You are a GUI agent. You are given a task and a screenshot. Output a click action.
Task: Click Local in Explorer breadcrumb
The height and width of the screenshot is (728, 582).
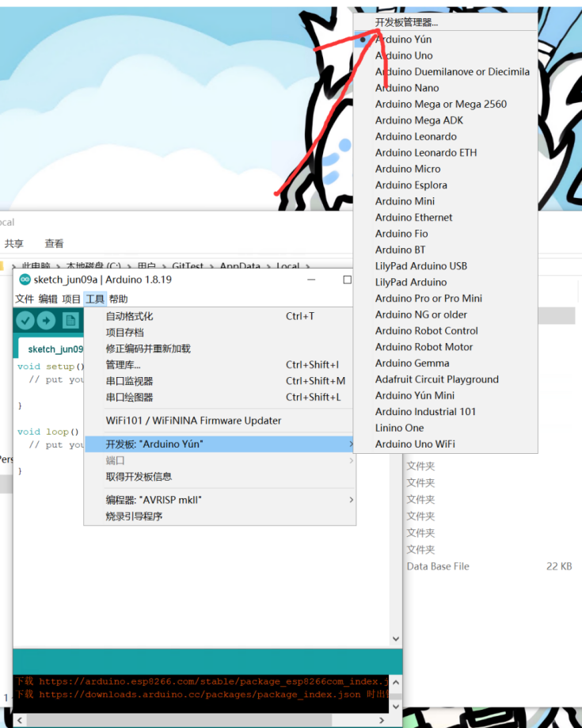point(287,266)
